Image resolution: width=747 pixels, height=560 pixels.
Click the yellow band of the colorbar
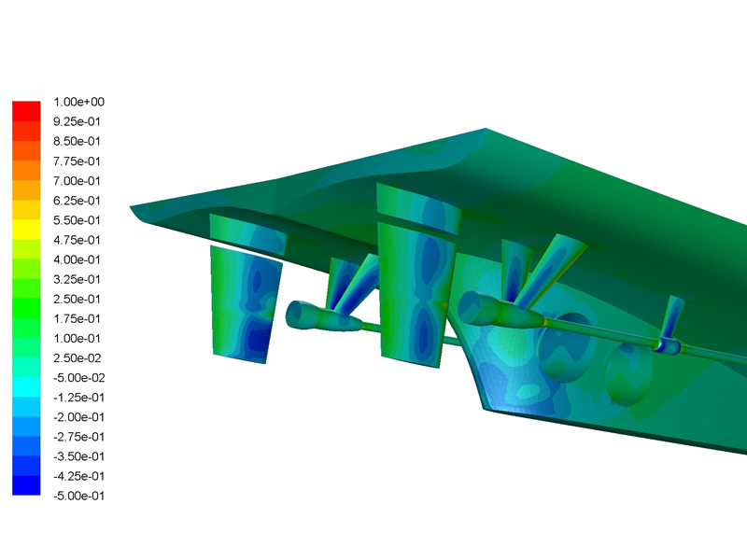point(26,229)
